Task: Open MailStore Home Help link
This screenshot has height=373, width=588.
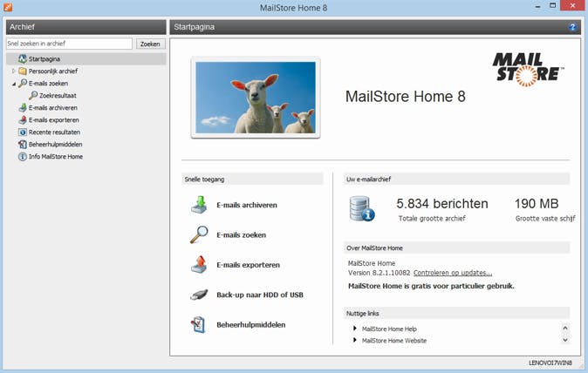Action: click(x=389, y=329)
